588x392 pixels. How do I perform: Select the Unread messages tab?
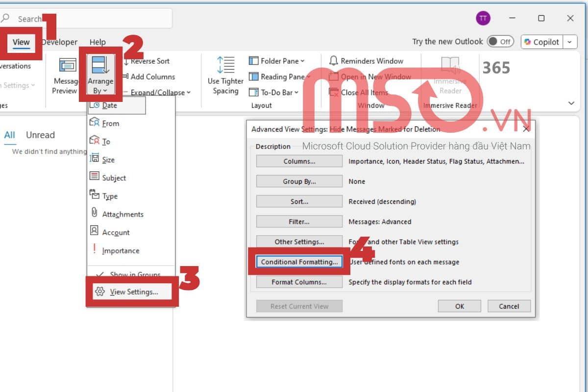[40, 135]
